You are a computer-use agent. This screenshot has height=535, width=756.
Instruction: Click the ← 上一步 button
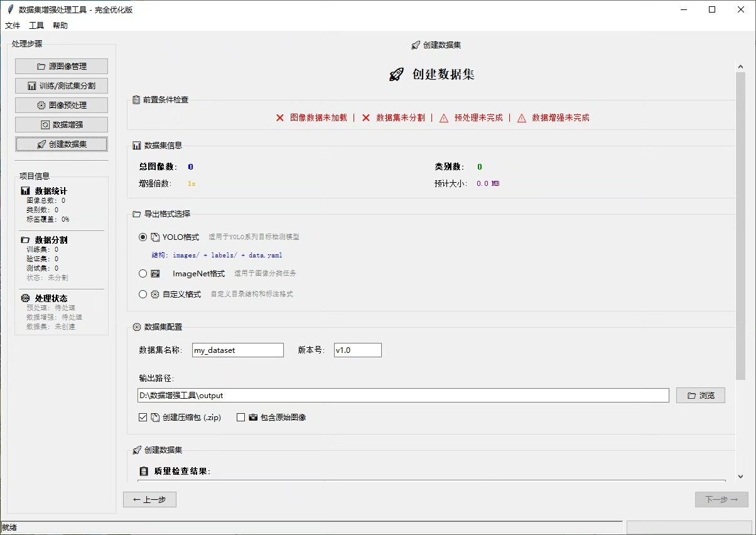[149, 500]
